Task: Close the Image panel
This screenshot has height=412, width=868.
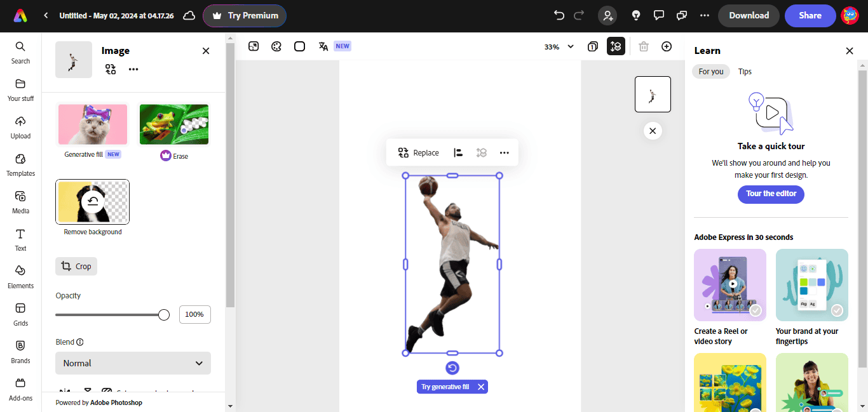Action: click(x=206, y=51)
